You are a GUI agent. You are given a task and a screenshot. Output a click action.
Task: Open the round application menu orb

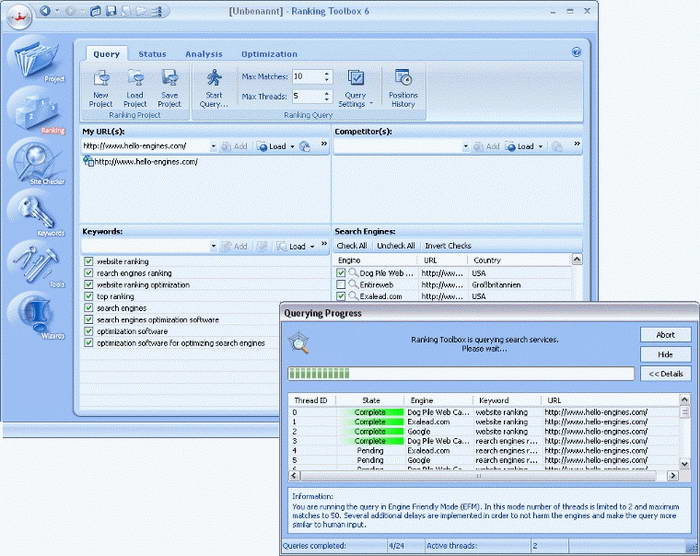click(19, 17)
